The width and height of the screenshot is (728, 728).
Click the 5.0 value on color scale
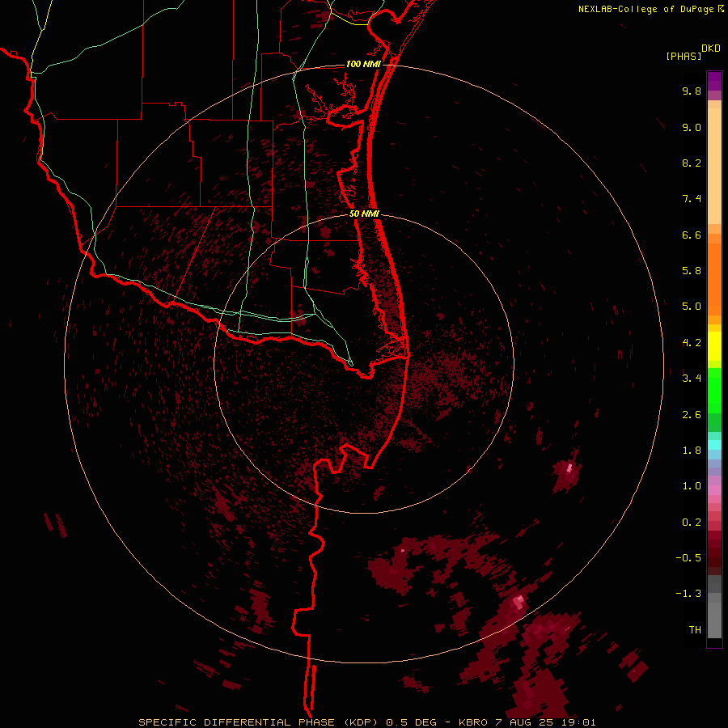point(692,307)
